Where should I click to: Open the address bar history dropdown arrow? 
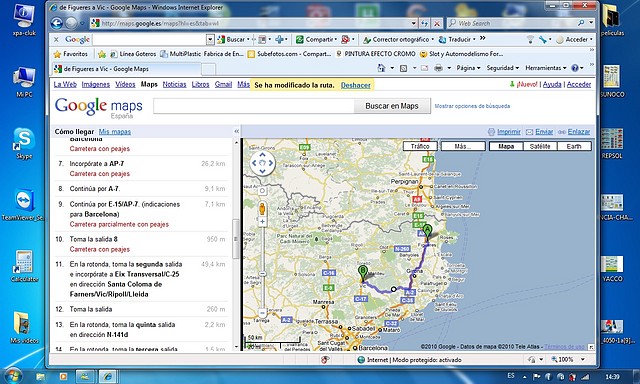[x=413, y=24]
